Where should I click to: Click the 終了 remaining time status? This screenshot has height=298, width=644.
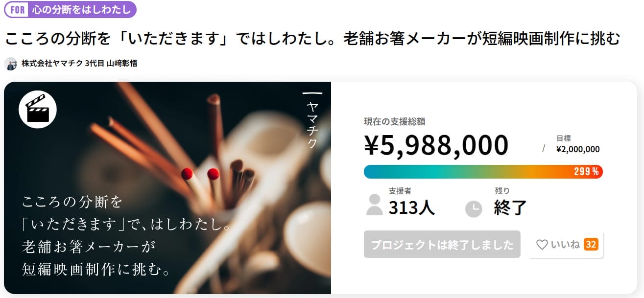click(510, 208)
